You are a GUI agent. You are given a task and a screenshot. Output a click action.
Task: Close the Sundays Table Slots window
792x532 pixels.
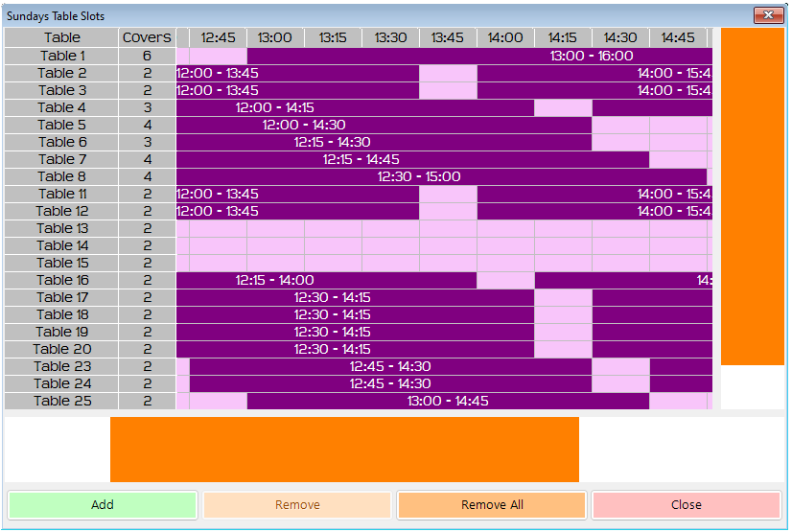click(x=768, y=15)
